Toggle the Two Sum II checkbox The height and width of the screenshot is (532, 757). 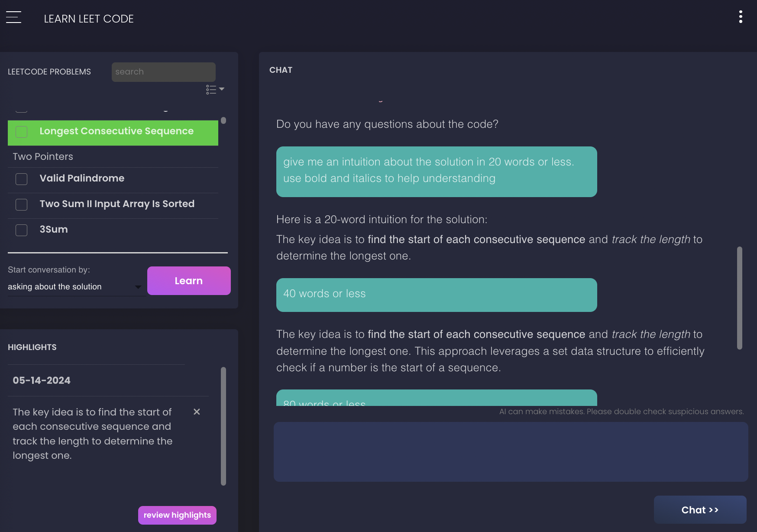point(22,204)
